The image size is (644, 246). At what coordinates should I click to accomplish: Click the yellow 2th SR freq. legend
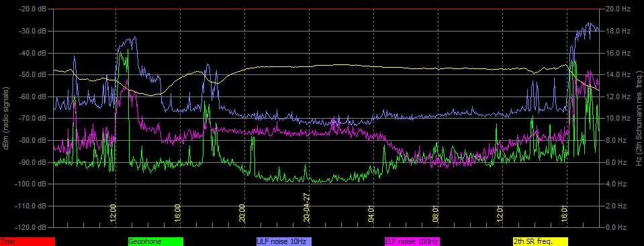[x=541, y=242]
